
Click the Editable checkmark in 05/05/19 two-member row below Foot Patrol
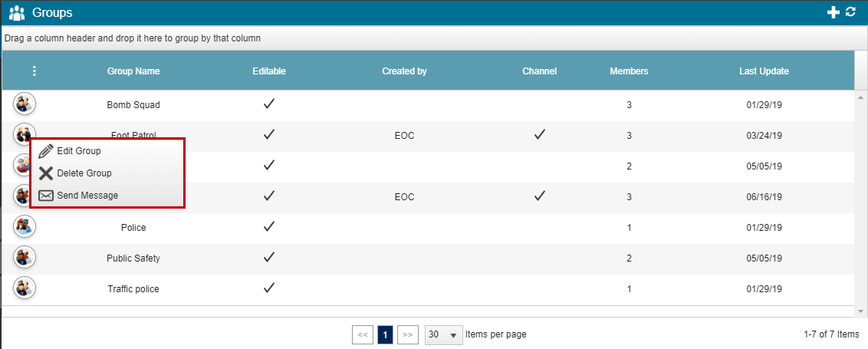point(269,165)
